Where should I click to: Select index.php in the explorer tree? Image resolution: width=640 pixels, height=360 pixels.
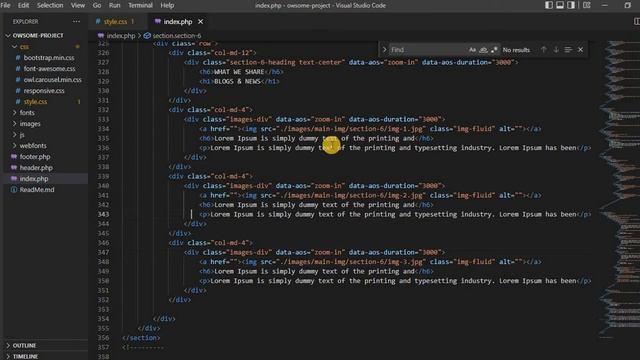pyautogui.click(x=34, y=179)
